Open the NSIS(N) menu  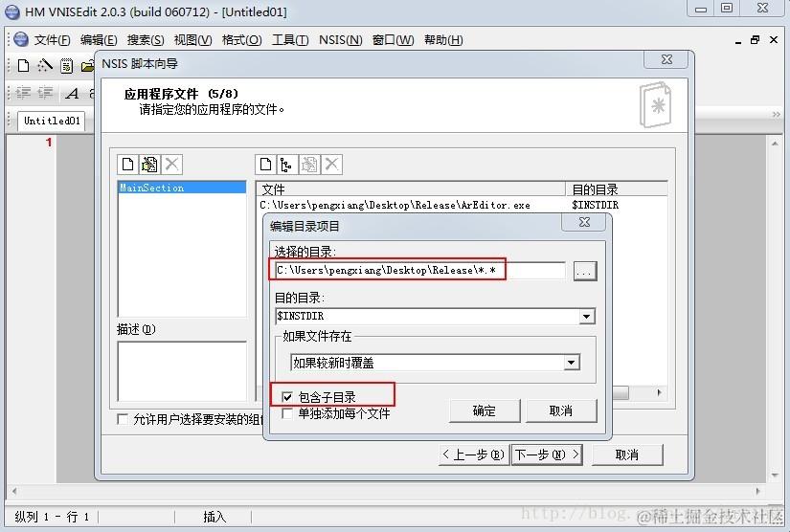click(x=341, y=40)
